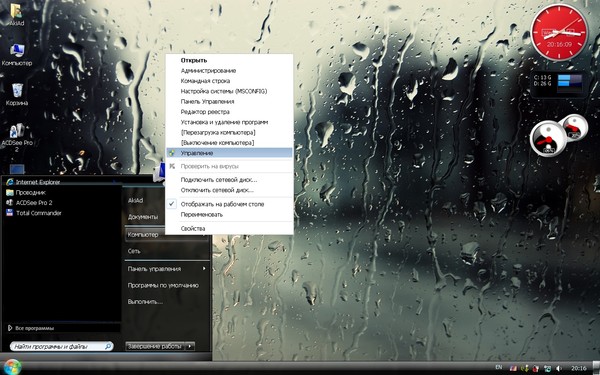Click the taskbar clock showing 20:16
The width and height of the screenshot is (600, 375).
point(579,368)
